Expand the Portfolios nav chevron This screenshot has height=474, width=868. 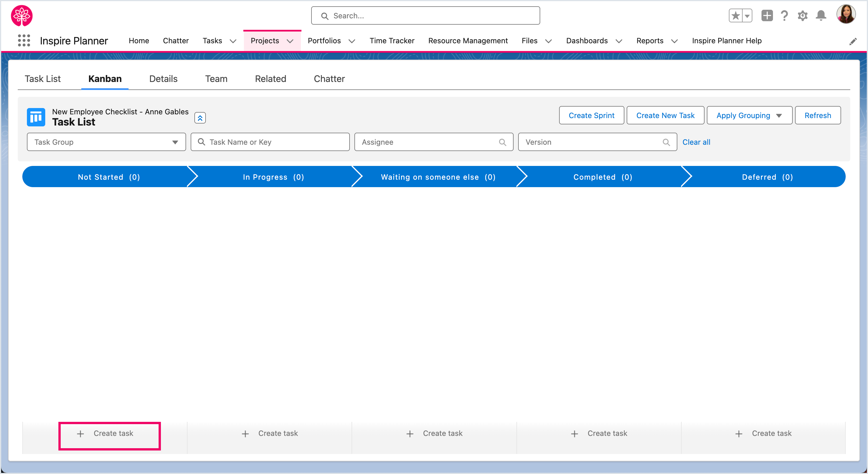[352, 41]
